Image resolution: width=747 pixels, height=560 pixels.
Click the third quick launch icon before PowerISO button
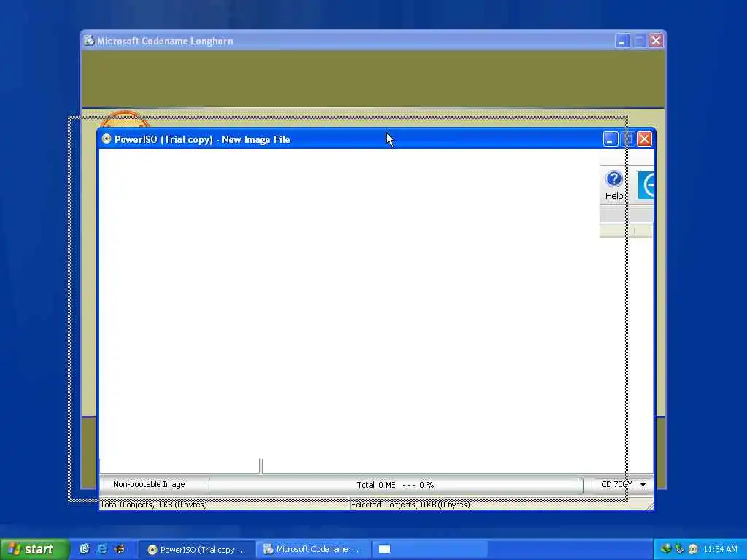(x=120, y=549)
